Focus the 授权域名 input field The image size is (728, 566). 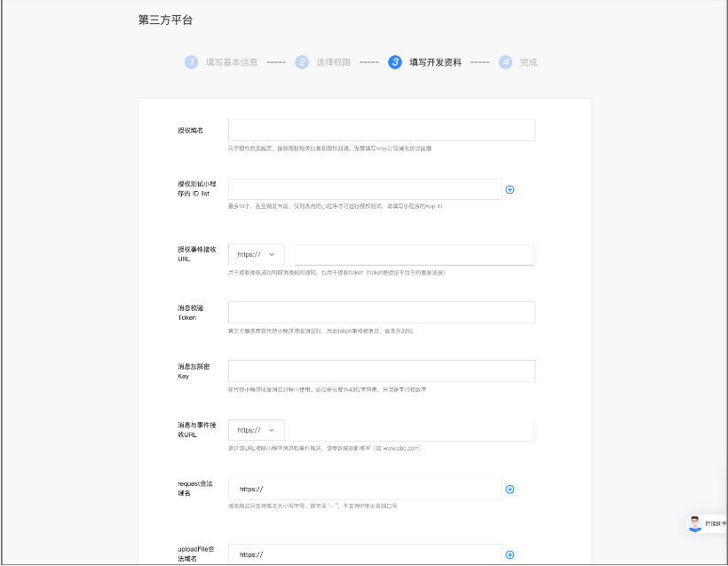pos(381,131)
